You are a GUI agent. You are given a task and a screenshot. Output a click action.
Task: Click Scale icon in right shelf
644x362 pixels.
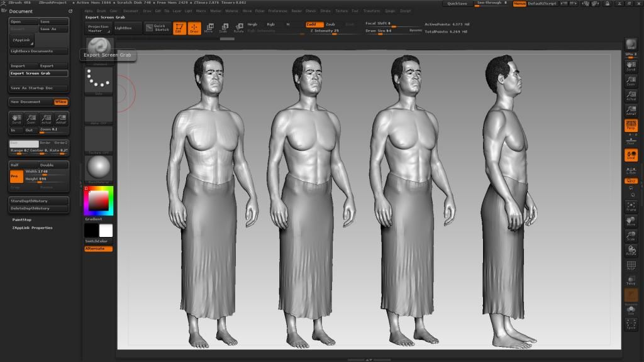[x=631, y=236]
